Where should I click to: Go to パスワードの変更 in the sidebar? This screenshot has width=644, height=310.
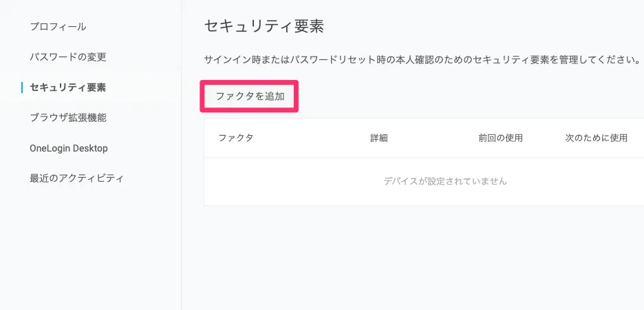tap(67, 57)
